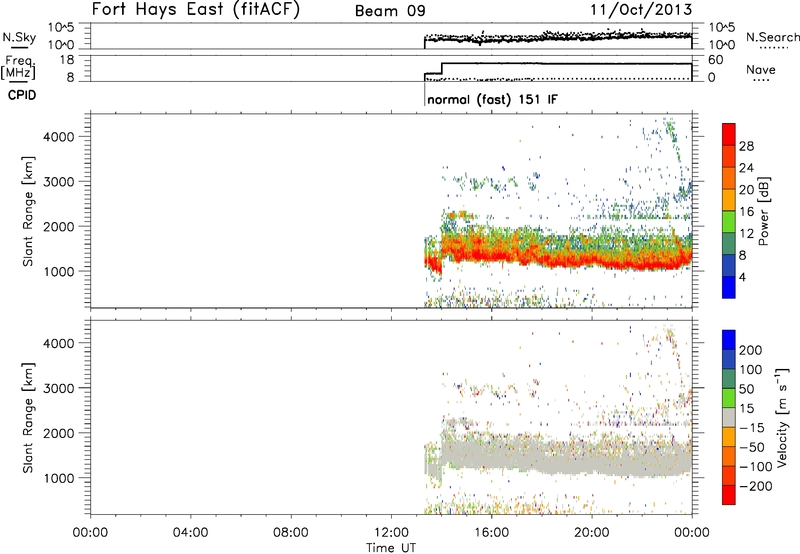Click the 'CPID' label
This screenshot has height=554, width=800.
pyautogui.click(x=22, y=95)
